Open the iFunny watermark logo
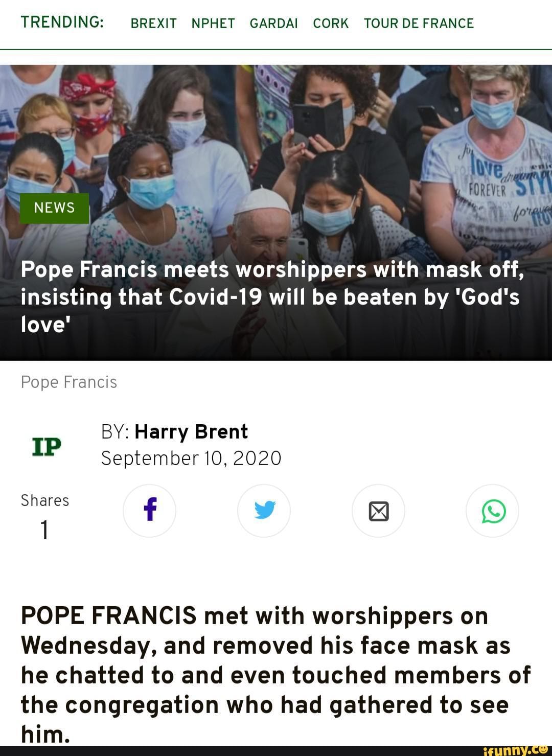552x756 pixels. [515, 750]
